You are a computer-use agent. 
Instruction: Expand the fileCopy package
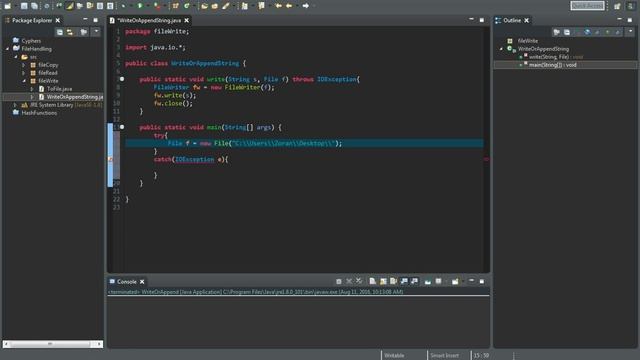click(x=24, y=65)
